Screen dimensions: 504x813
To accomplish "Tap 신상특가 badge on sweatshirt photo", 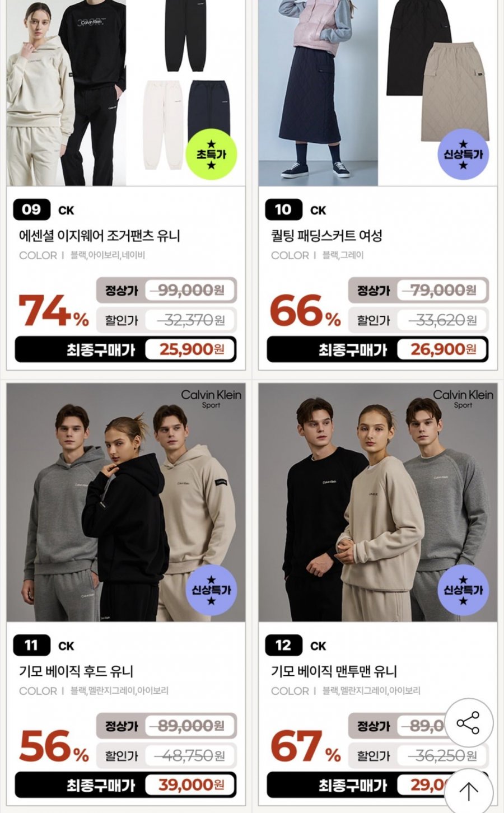I will point(463,590).
